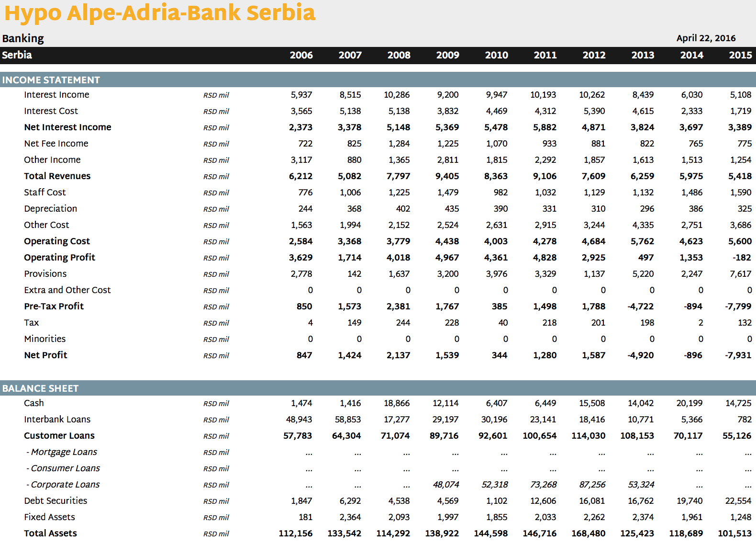Select Pre-Tax Profit 2013 value -4,722
The image size is (756, 545).
pos(641,307)
